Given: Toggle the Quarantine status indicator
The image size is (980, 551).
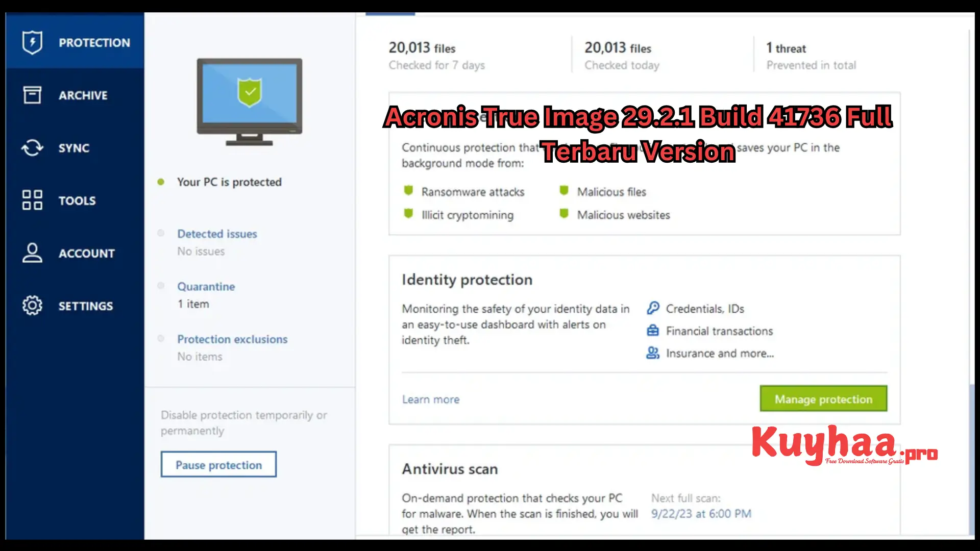Looking at the screenshot, I should coord(161,286).
